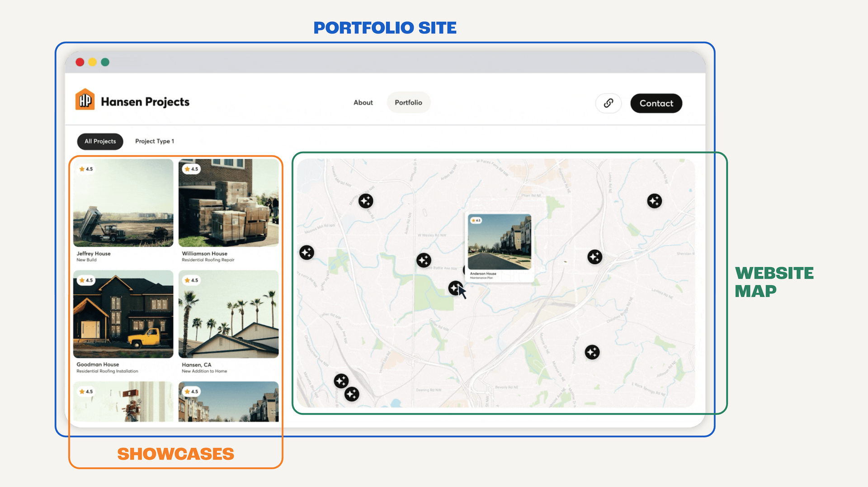The image size is (868, 487).
Task: Open the About page
Action: click(363, 102)
